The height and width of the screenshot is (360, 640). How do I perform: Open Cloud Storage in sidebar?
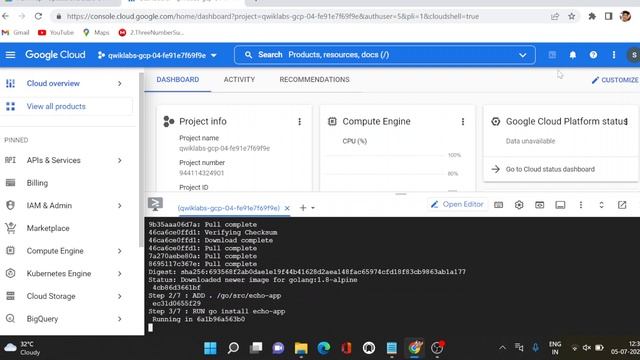pyautogui.click(x=51, y=296)
